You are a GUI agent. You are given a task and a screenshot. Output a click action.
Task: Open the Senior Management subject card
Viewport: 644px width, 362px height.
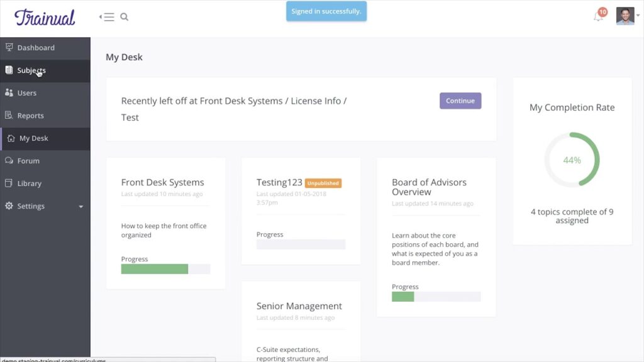[299, 306]
